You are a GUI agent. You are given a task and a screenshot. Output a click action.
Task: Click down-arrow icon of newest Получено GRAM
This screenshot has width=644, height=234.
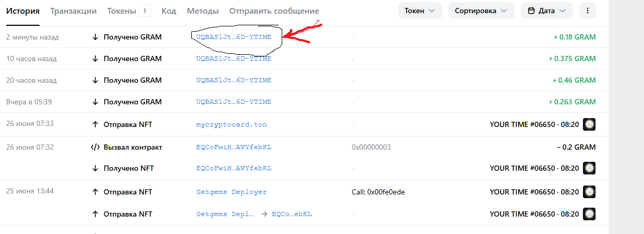pos(95,37)
